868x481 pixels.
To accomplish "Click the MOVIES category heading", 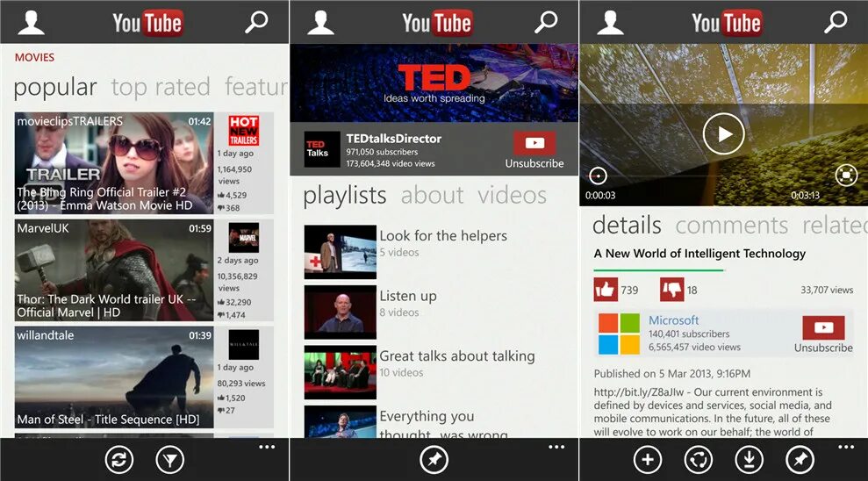I will click(34, 58).
